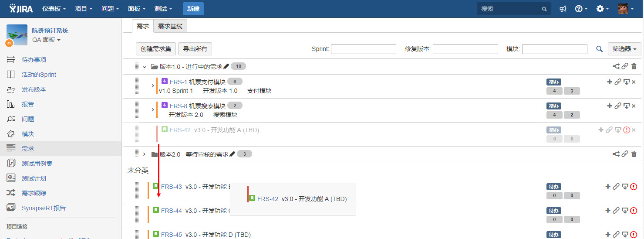The height and width of the screenshot is (239, 644).
Task: Open the user avatar menu
Action: pos(625,9)
